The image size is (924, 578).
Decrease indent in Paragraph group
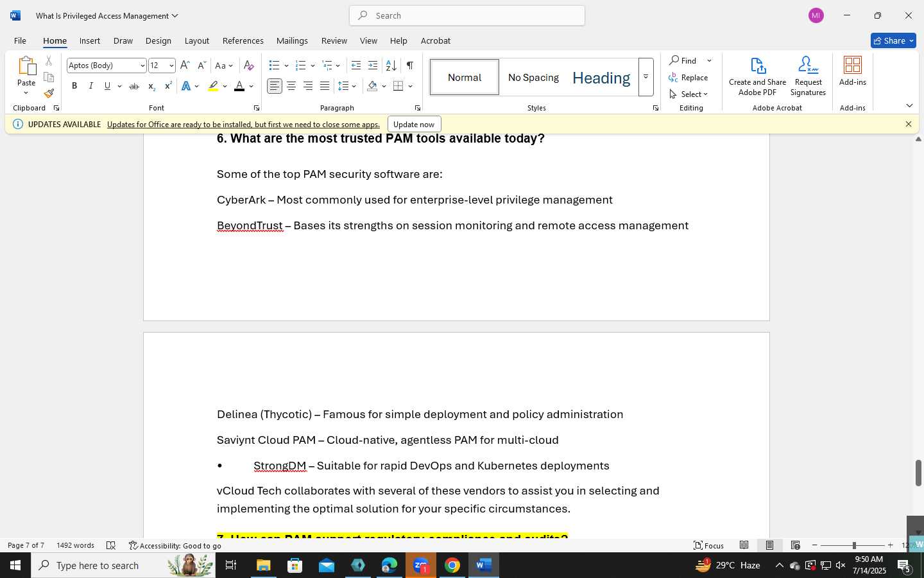coord(356,66)
